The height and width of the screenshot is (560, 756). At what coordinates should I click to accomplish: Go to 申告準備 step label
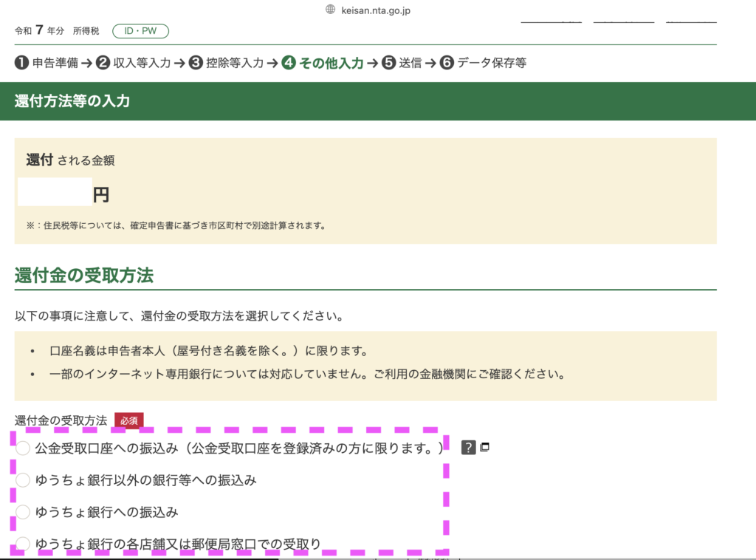[x=55, y=63]
